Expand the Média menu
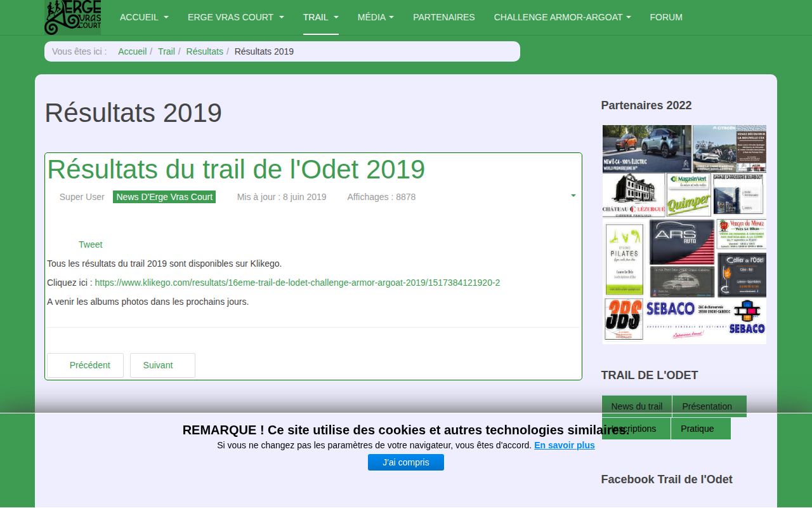 (x=376, y=17)
